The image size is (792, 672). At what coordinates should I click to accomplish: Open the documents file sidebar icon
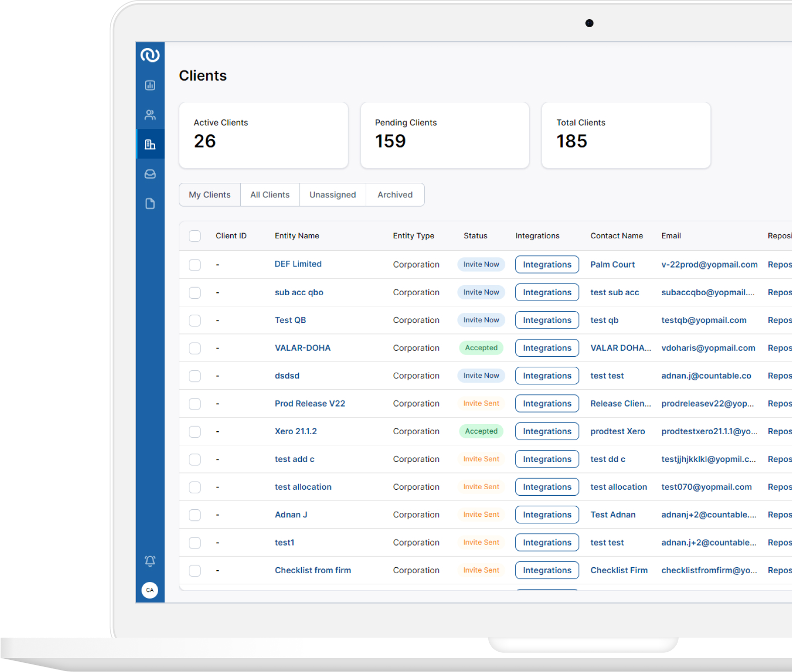coord(150,204)
